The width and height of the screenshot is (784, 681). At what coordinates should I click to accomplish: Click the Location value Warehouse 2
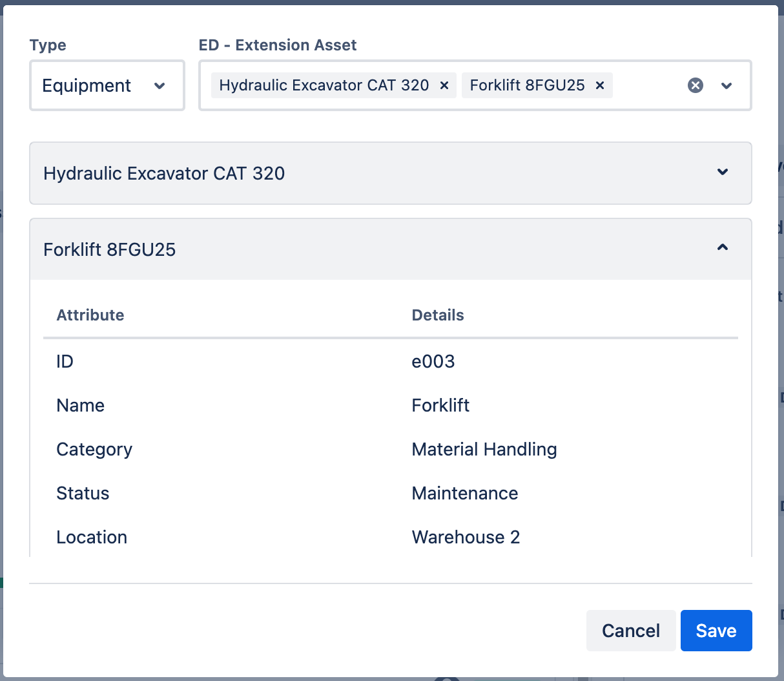pyautogui.click(x=466, y=537)
